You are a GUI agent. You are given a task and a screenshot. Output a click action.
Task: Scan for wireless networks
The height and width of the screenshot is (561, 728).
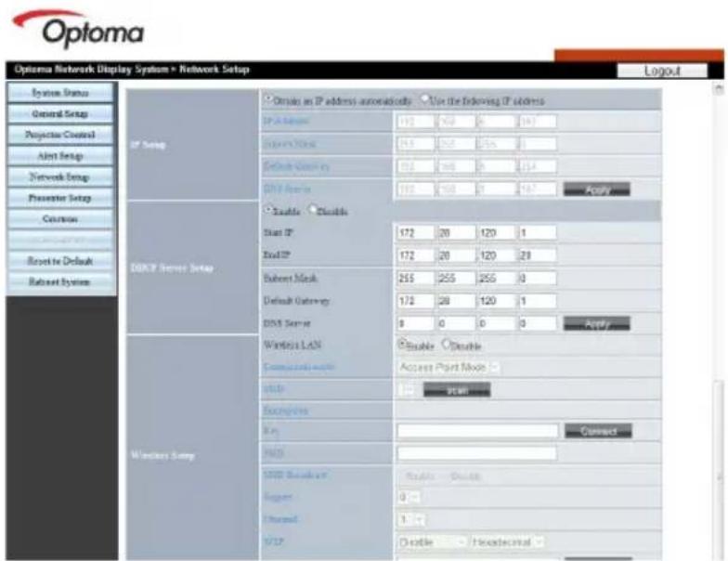click(457, 390)
